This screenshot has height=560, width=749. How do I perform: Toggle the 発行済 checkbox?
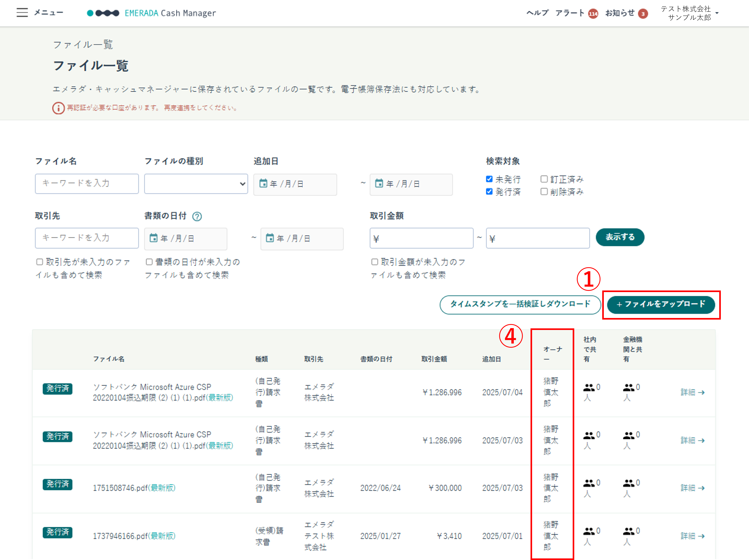[x=489, y=191]
